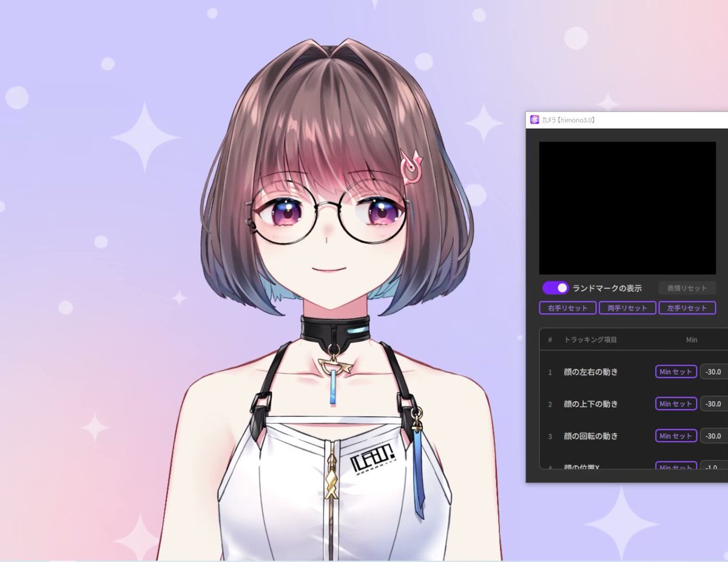Click the 両手リセット button
Screen dimensions: 728x562
click(627, 308)
